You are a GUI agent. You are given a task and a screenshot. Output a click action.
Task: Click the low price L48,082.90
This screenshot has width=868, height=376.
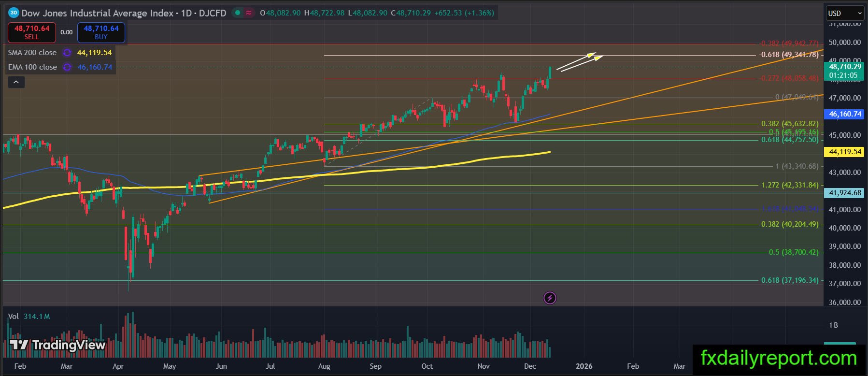tap(368, 13)
